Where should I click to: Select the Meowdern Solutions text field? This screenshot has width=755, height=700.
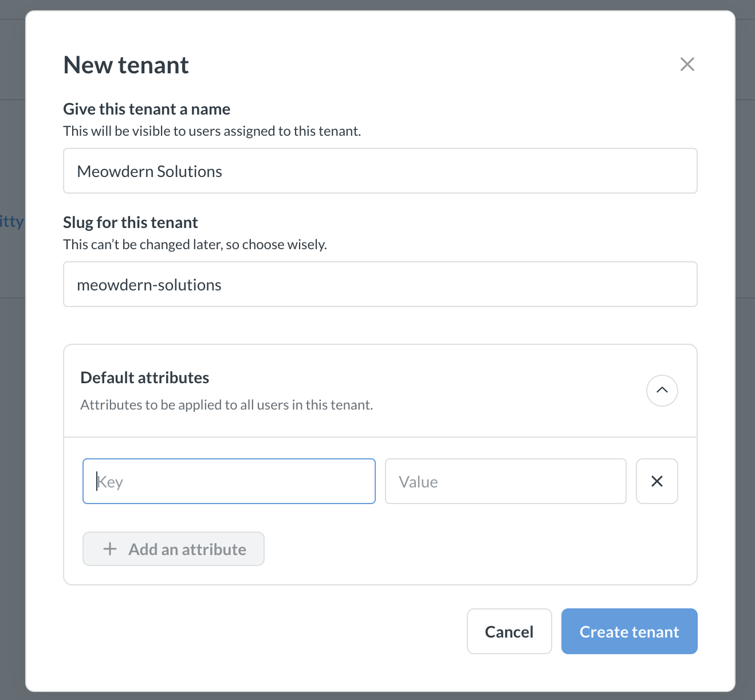tap(380, 171)
